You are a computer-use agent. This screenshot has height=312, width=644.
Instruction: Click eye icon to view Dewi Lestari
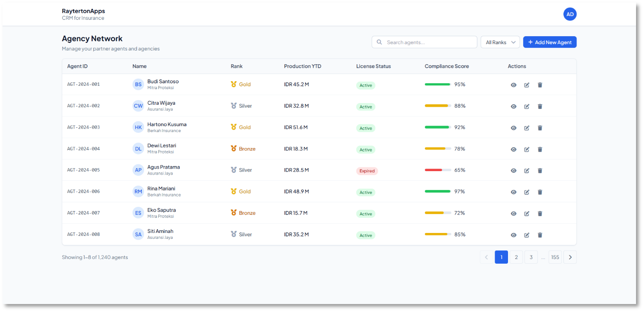(513, 149)
